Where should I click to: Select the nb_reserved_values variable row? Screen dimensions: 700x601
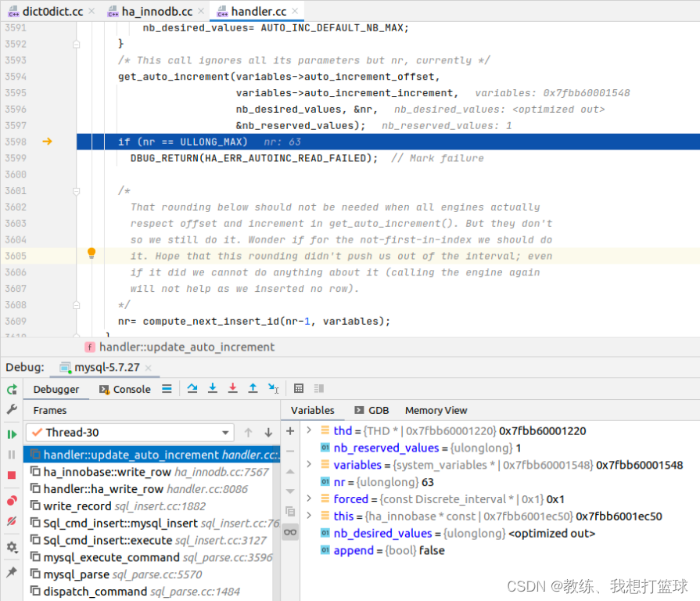tap(421, 448)
